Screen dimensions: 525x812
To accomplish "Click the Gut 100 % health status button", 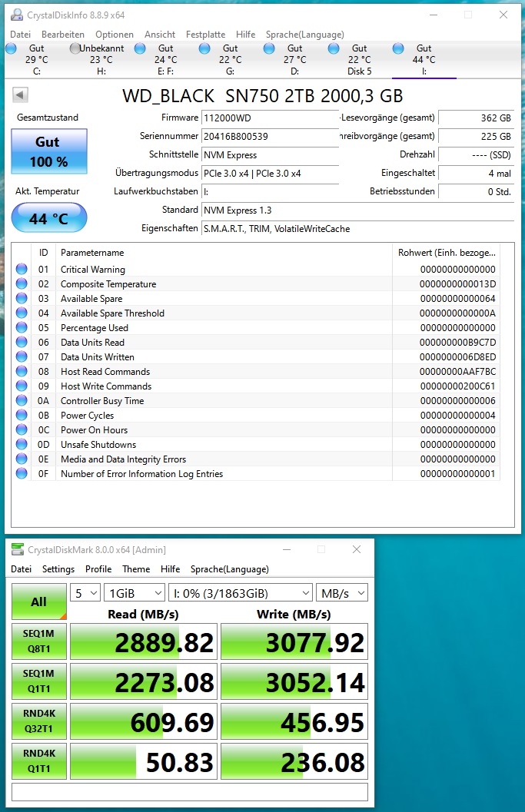I will click(x=48, y=151).
